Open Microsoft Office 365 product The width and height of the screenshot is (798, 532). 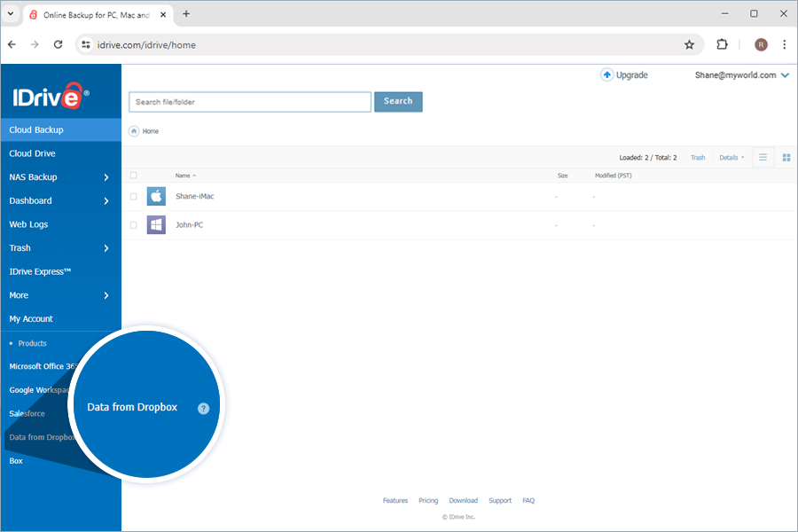pos(43,366)
